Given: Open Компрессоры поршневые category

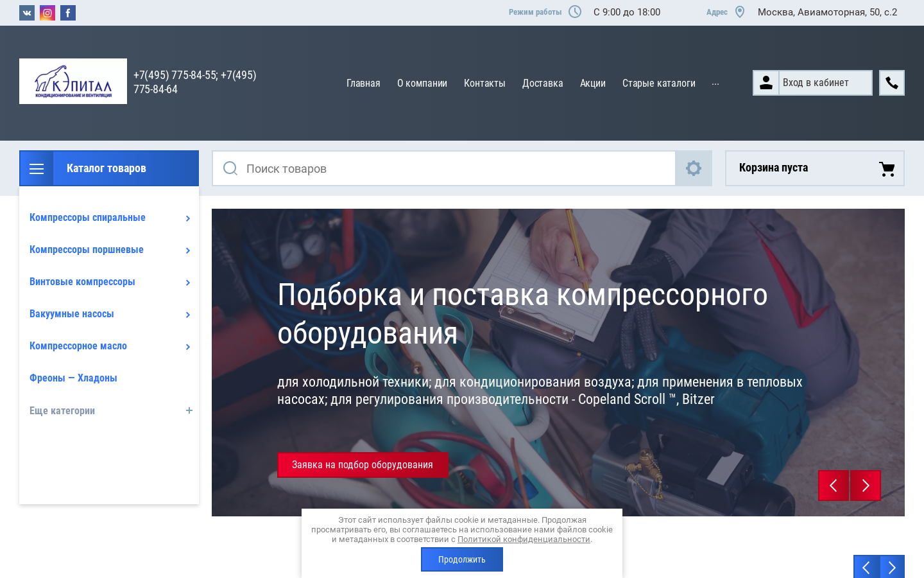Looking at the screenshot, I should 87,250.
